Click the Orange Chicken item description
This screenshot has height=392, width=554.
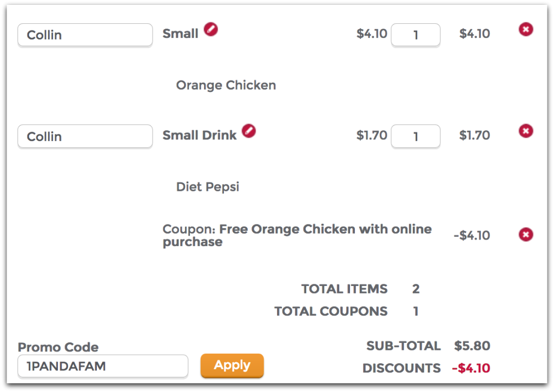(x=226, y=85)
